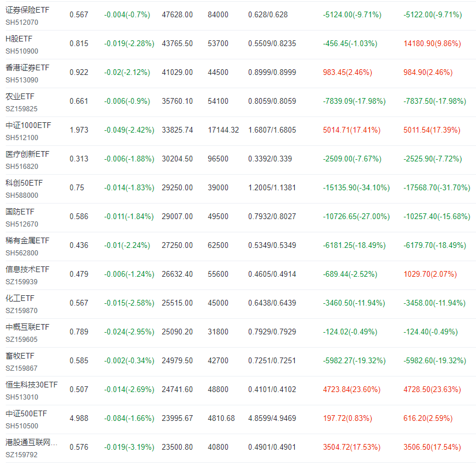Click code SZ159870
This screenshot has height=463, width=476.
point(21,311)
